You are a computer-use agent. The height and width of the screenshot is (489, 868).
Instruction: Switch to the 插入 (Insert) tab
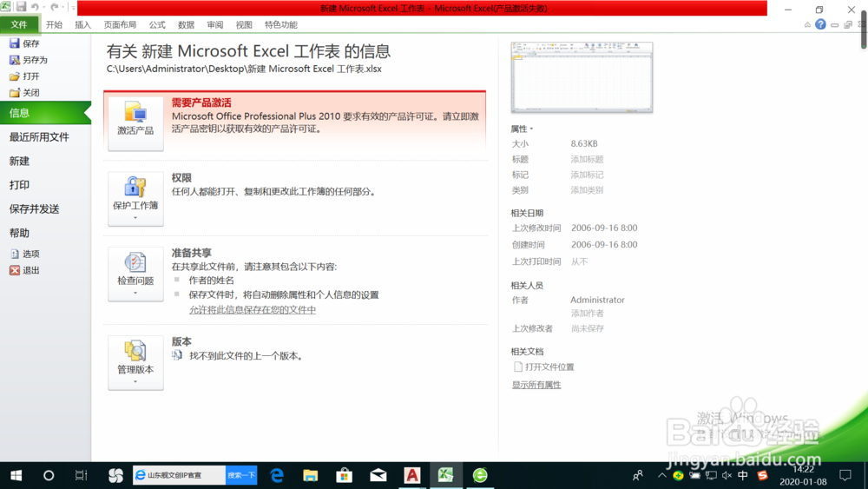(83, 24)
